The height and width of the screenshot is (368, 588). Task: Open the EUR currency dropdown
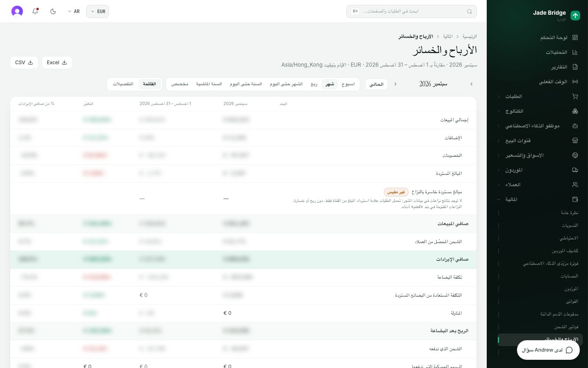(98, 11)
